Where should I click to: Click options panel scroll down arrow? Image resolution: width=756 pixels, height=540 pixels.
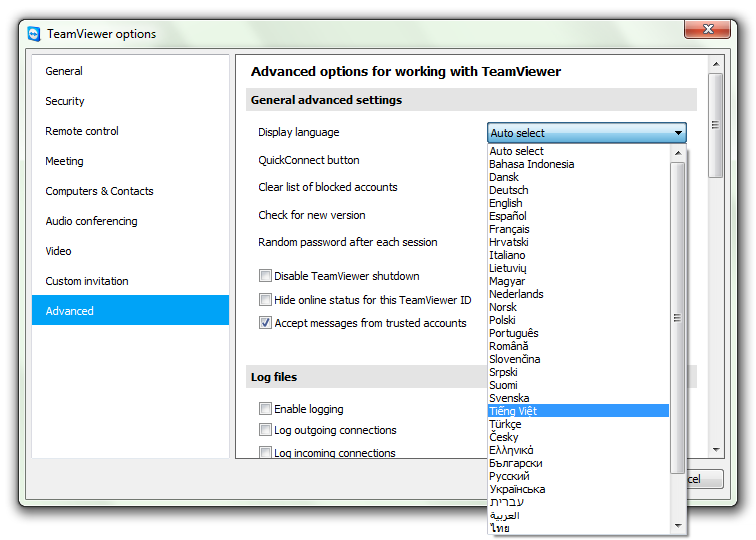[716, 450]
